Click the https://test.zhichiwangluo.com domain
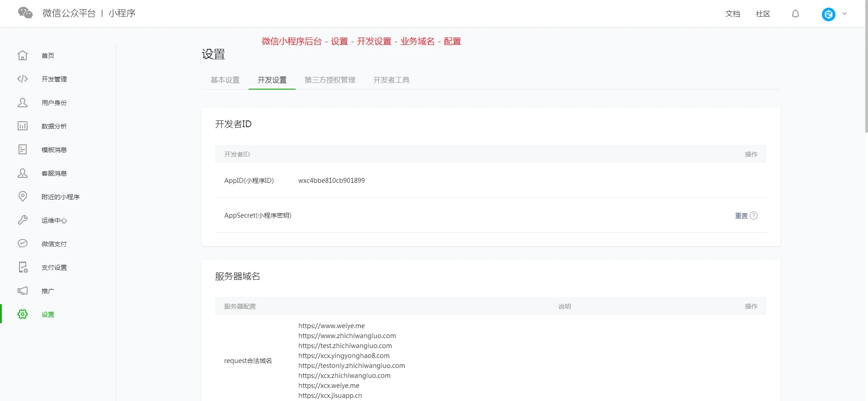868x401 pixels. tap(345, 346)
